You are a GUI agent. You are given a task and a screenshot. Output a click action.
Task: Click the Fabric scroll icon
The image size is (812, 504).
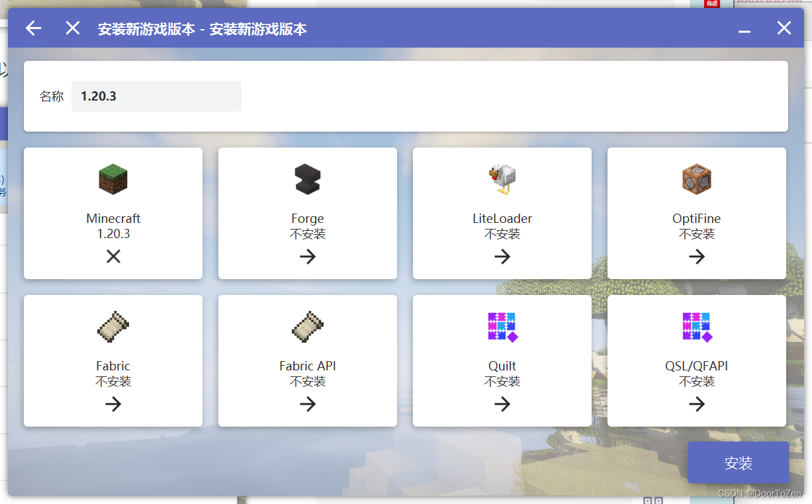point(113,327)
